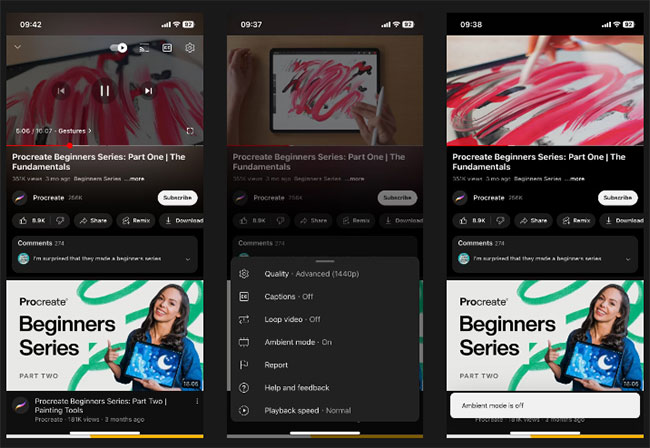The image size is (650, 448).
Task: Collapse the player with the down chevron
Action: point(18,47)
